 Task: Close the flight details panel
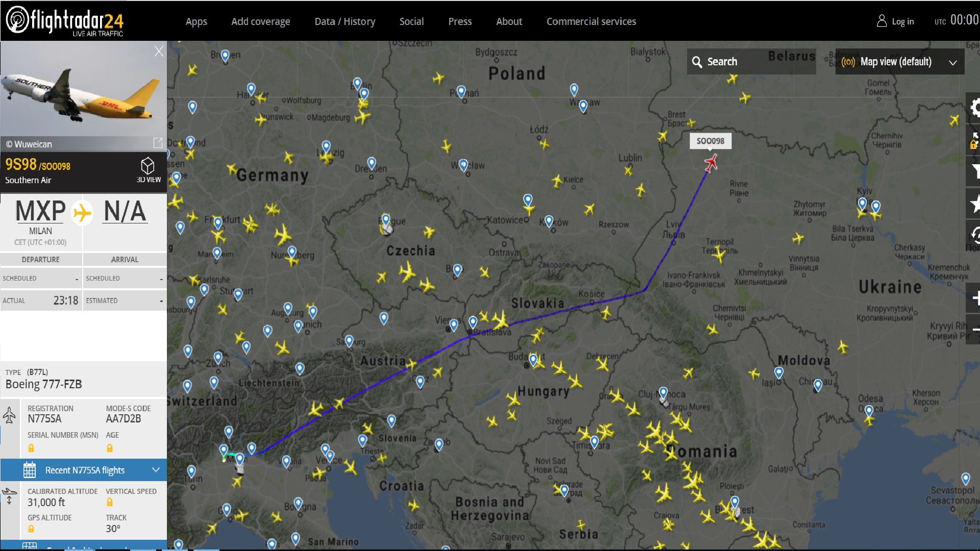point(159,51)
